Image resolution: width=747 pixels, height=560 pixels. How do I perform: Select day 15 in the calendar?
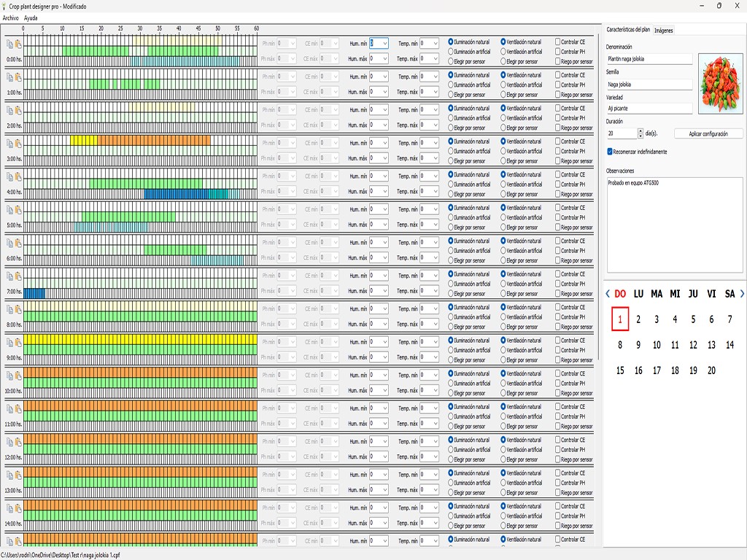pos(620,370)
